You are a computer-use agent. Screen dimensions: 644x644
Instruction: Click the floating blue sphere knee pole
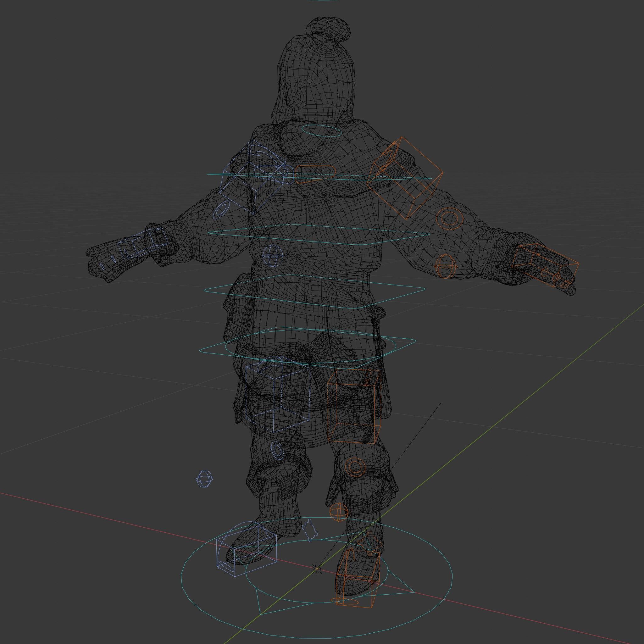click(x=204, y=479)
